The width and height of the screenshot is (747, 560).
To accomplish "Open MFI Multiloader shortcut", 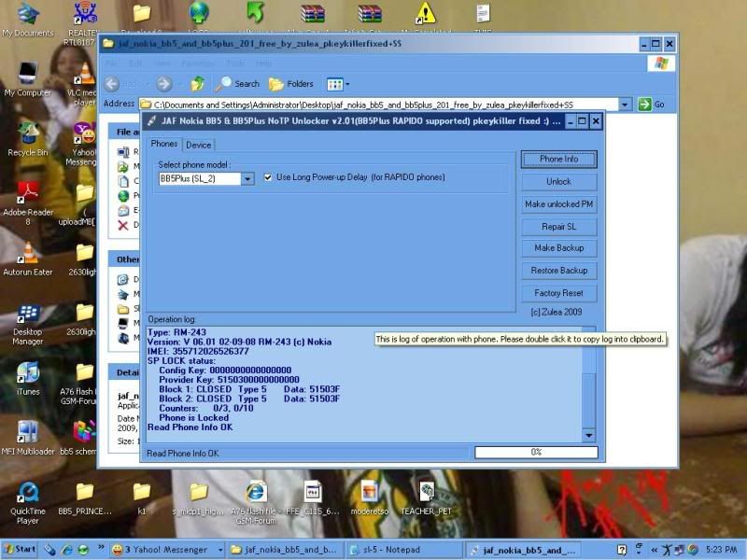I will click(28, 438).
